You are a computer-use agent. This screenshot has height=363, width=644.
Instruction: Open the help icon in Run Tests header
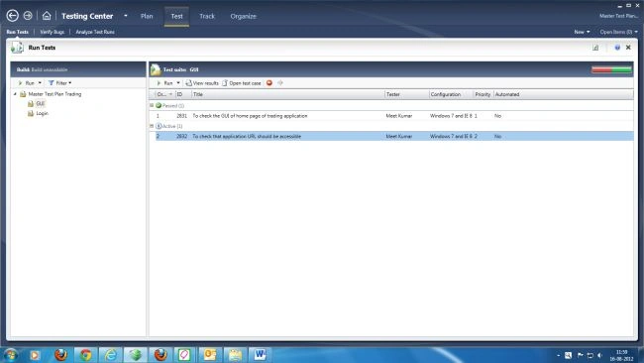coord(617,48)
